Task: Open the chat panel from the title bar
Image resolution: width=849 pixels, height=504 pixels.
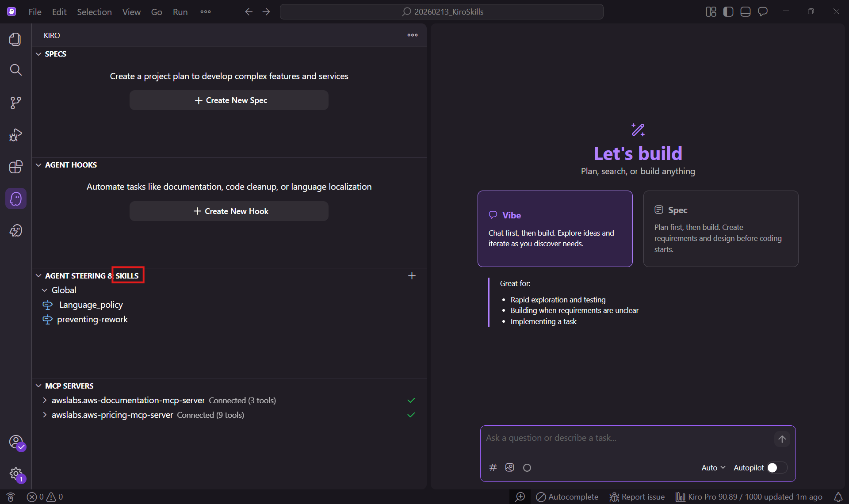Action: 763,11
